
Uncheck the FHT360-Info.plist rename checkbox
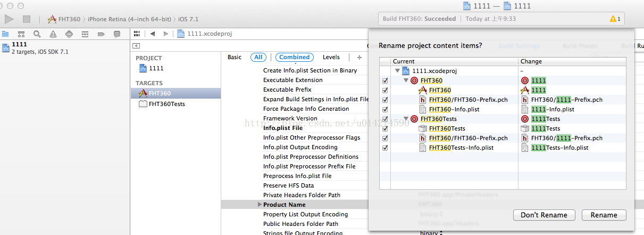coord(385,109)
